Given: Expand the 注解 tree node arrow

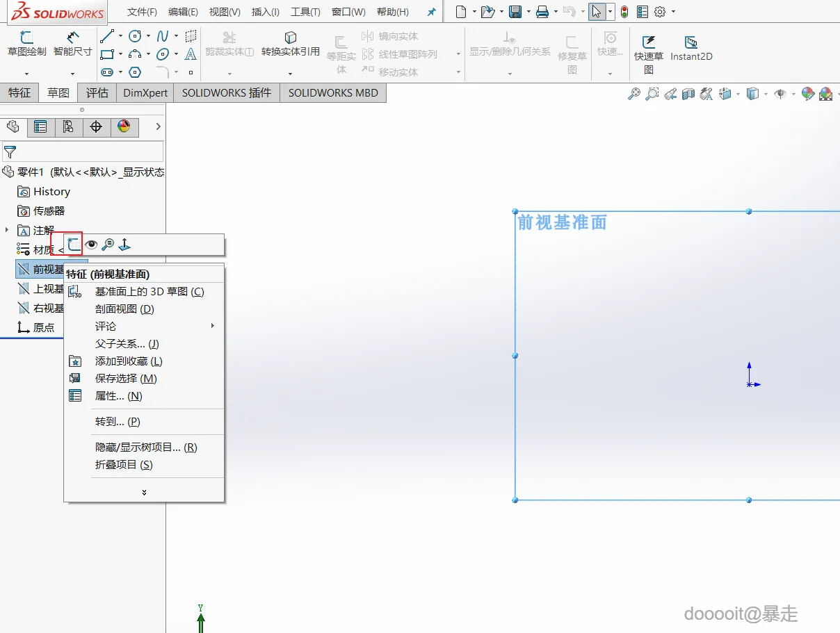Looking at the screenshot, I should (7, 230).
